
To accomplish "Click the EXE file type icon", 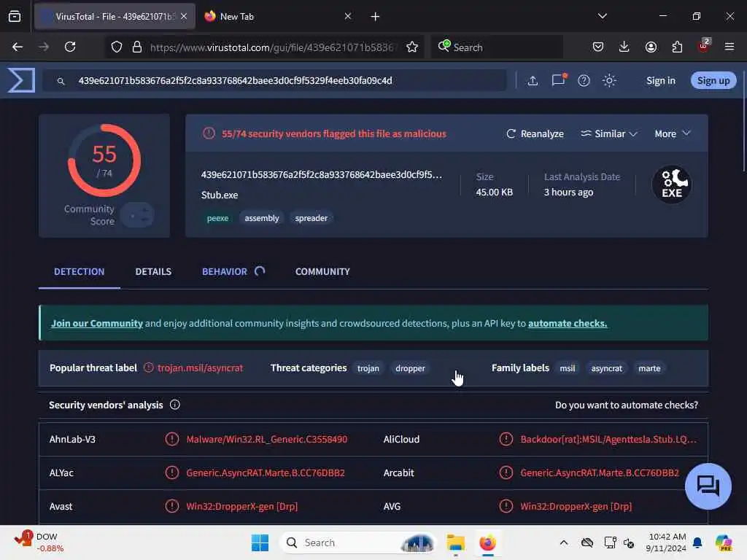I will tap(672, 184).
